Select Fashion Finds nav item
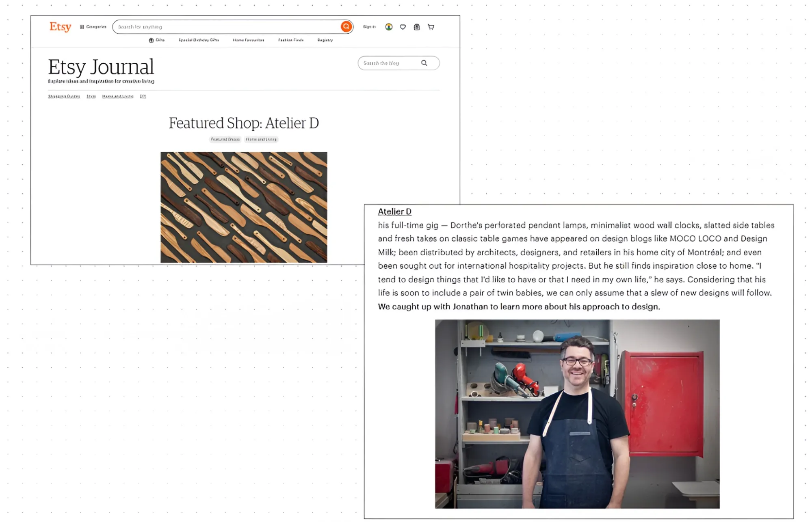This screenshot has width=812, height=522. click(290, 40)
